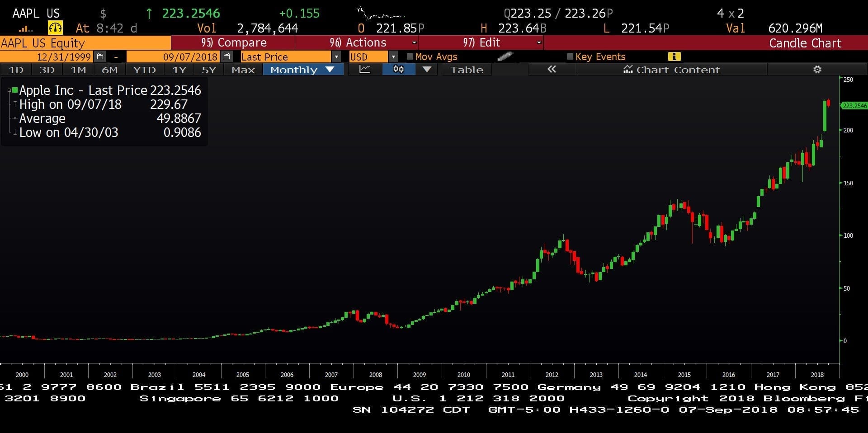Select the 6M range tab
The width and height of the screenshot is (868, 433).
tap(109, 70)
